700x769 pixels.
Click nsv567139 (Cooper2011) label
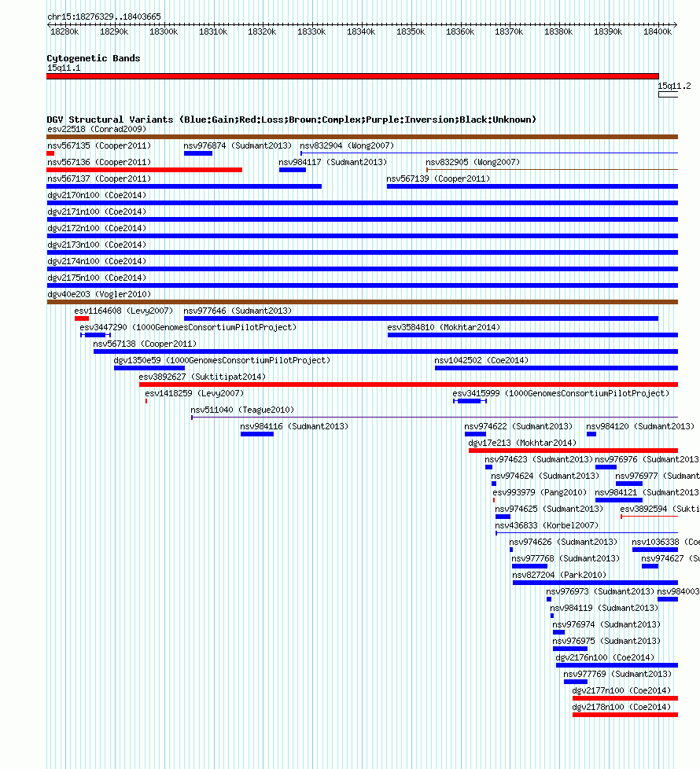[x=438, y=178]
